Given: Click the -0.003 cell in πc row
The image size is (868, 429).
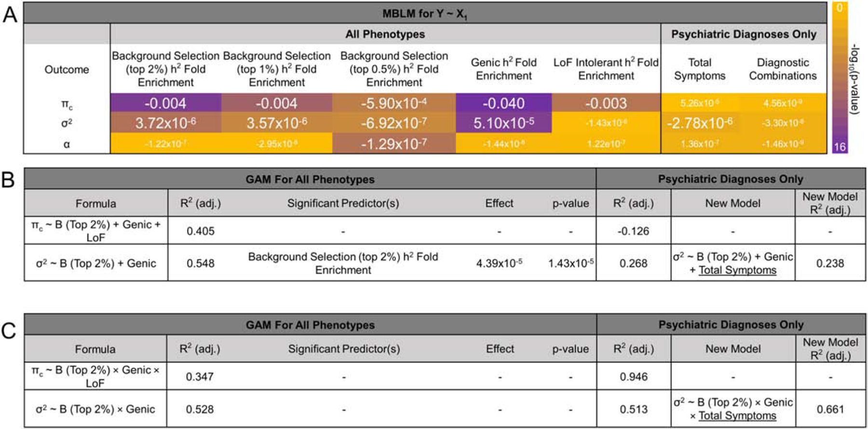Looking at the screenshot, I should click(606, 103).
